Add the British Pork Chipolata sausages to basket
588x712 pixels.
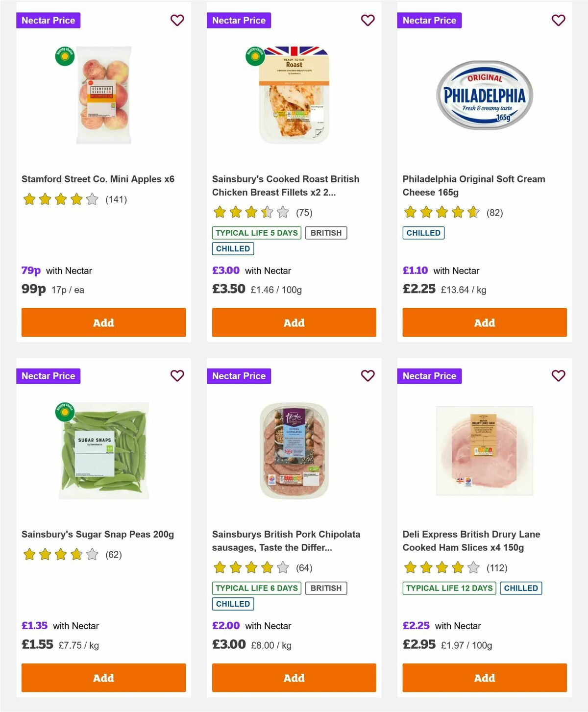tap(294, 678)
